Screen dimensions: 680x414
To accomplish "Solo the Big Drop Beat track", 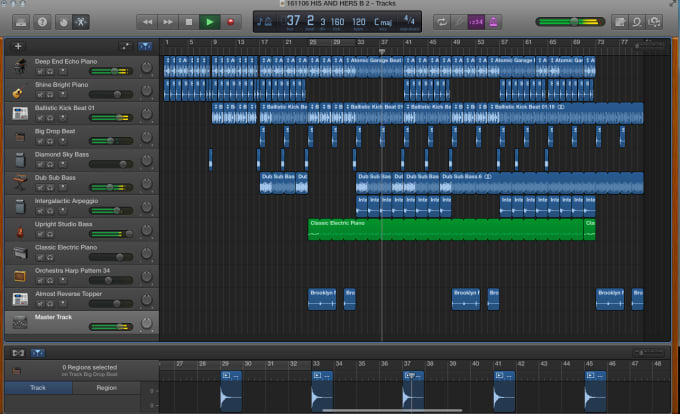I will (50, 141).
